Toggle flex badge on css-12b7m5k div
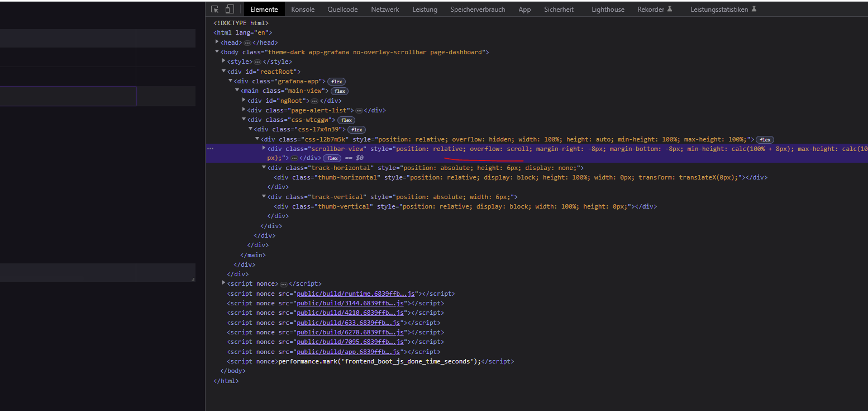This screenshot has height=411, width=868. point(765,140)
